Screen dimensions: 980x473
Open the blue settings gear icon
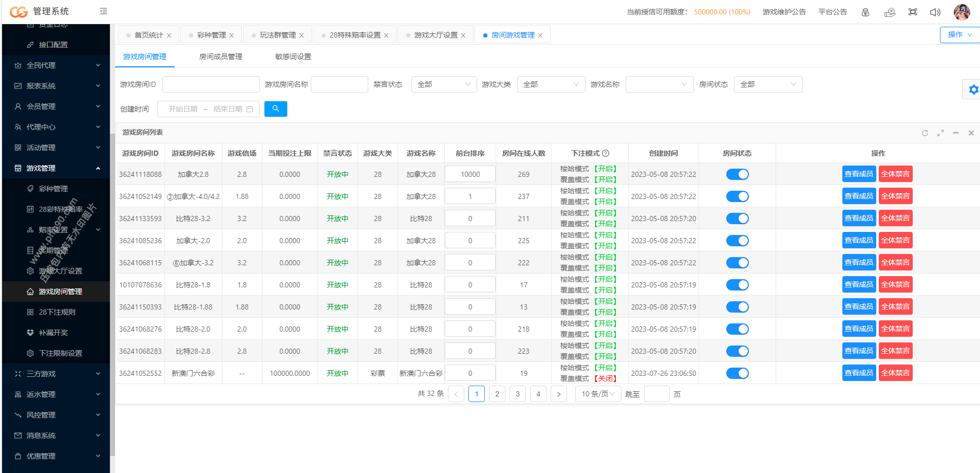coord(973,89)
